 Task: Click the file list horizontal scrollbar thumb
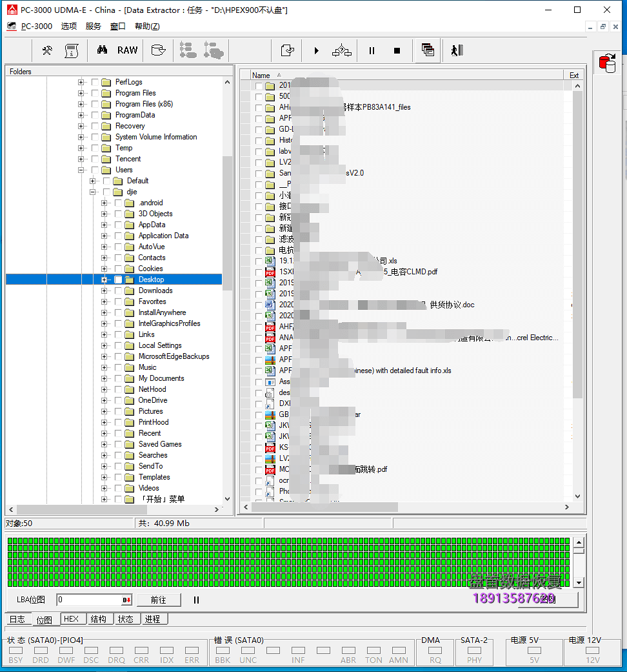(324, 507)
